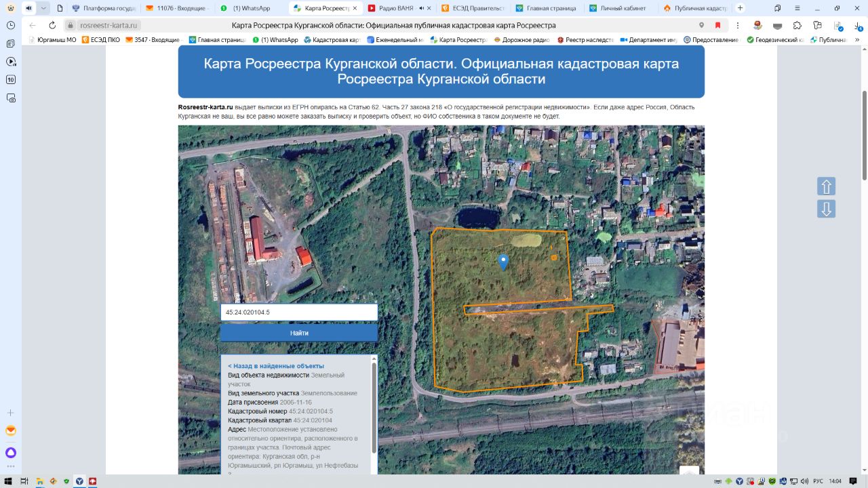The image size is (868, 488).
Task: Open the Реестр наследств bookmark
Action: point(585,40)
